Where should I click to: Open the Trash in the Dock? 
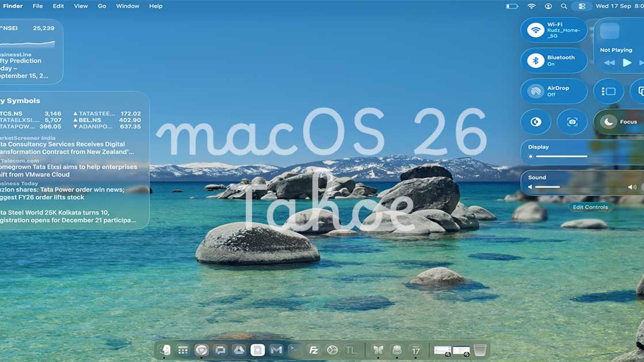click(x=480, y=350)
